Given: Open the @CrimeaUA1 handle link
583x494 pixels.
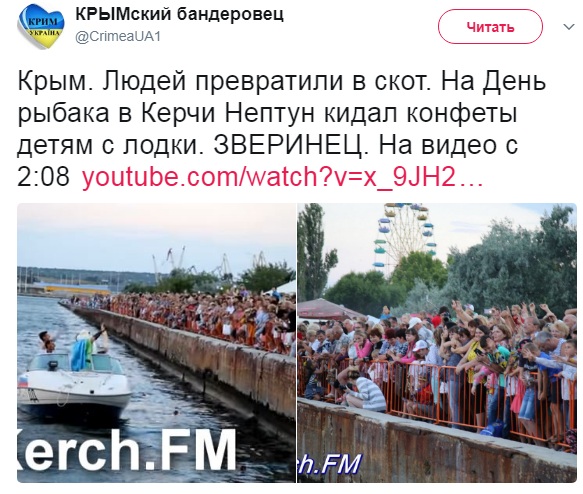Looking at the screenshot, I should click(118, 37).
